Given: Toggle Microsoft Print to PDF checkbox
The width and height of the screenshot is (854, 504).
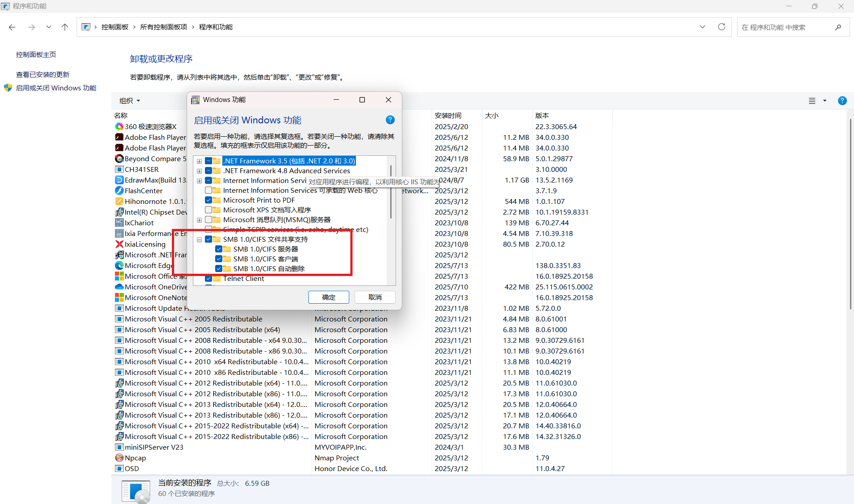Looking at the screenshot, I should click(208, 200).
